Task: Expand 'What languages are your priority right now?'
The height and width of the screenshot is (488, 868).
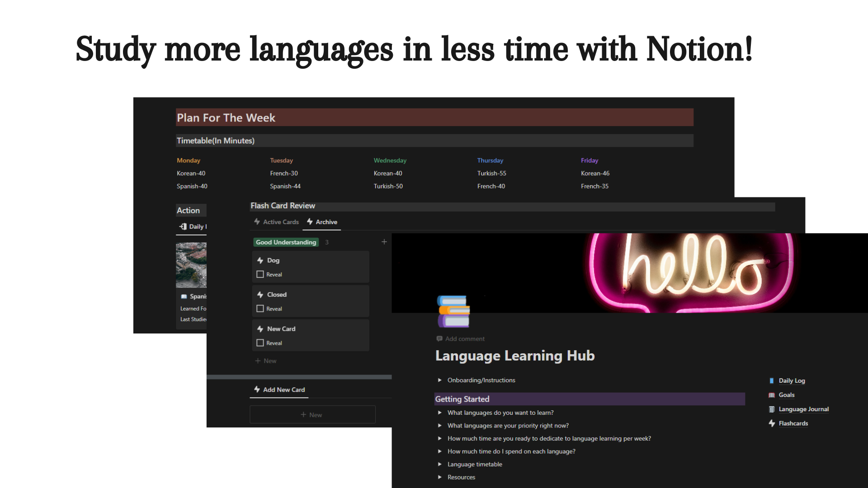Action: (440, 426)
